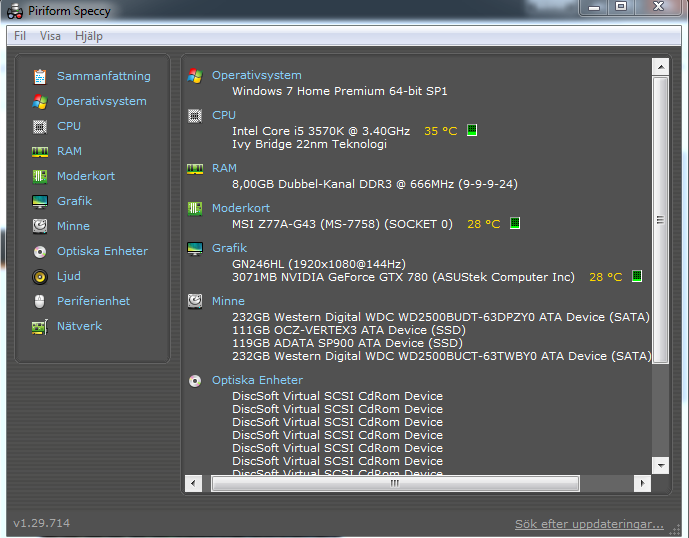Click the 111GB OCZ-VERTEX3 drive line
This screenshot has width=689, height=538.
point(349,330)
